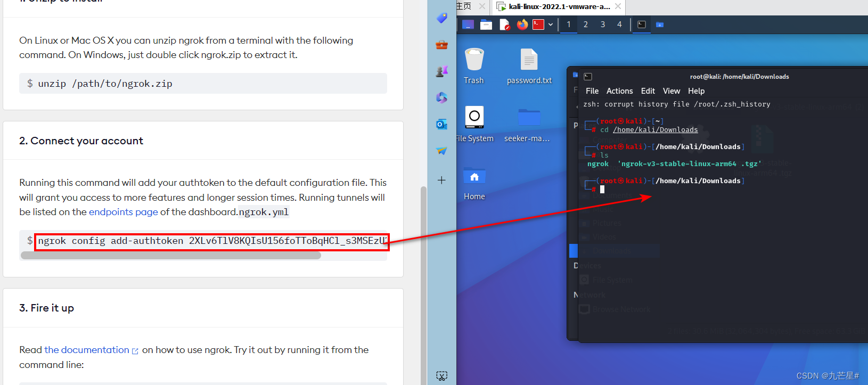Screen dimensions: 868x385
Task: Click the web page vertical scrollbar
Action: (x=424, y=285)
